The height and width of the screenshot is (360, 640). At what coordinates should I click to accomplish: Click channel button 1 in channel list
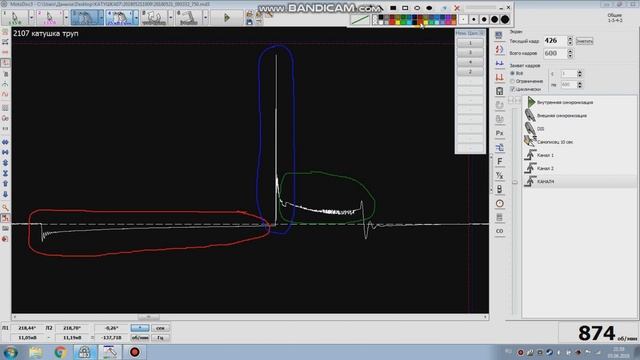pos(470,43)
